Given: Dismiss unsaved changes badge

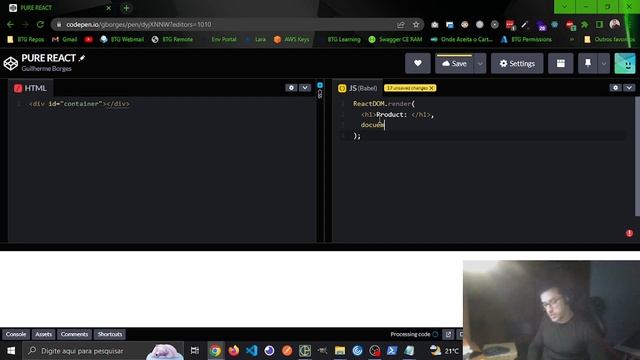Looking at the screenshot, I should click(x=432, y=88).
